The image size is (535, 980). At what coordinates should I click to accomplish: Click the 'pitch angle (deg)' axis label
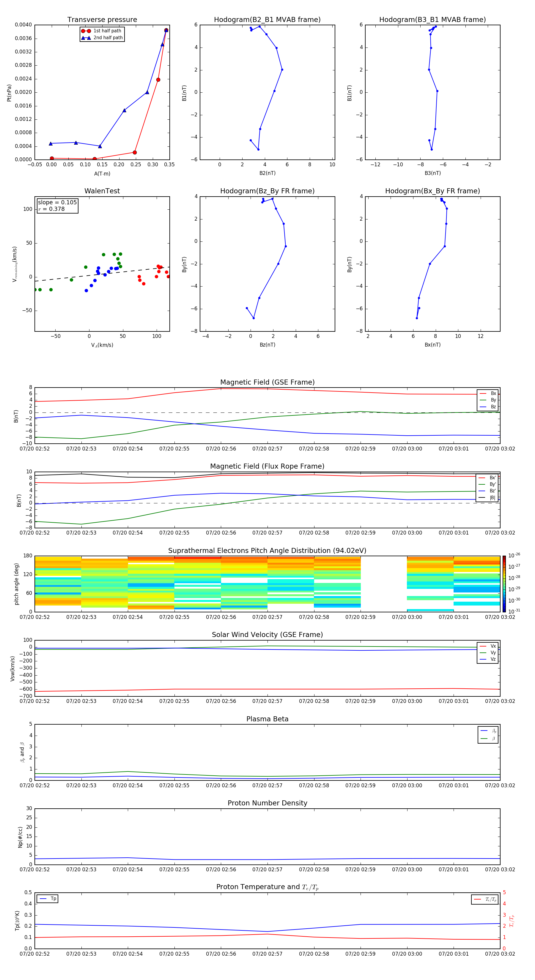click(x=16, y=584)
